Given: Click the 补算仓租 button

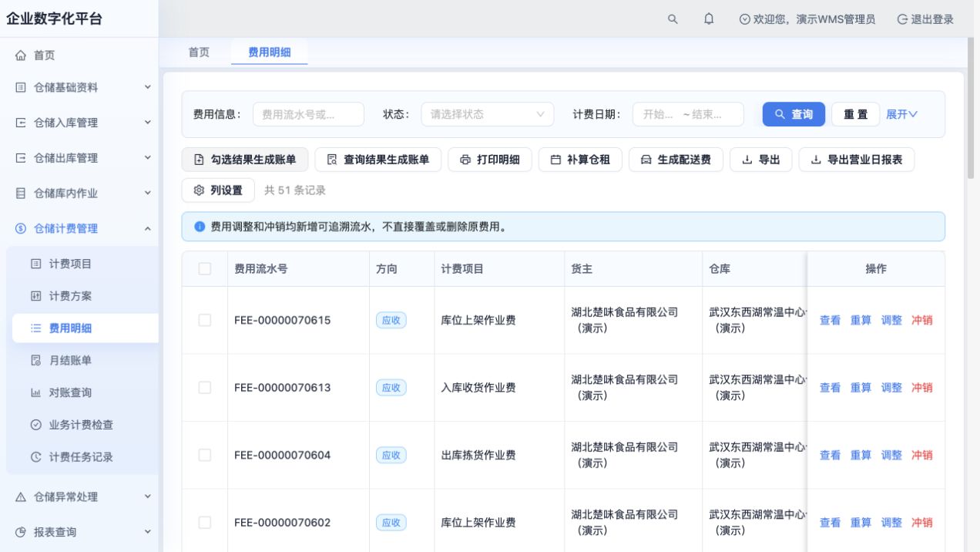Looking at the screenshot, I should tap(580, 160).
